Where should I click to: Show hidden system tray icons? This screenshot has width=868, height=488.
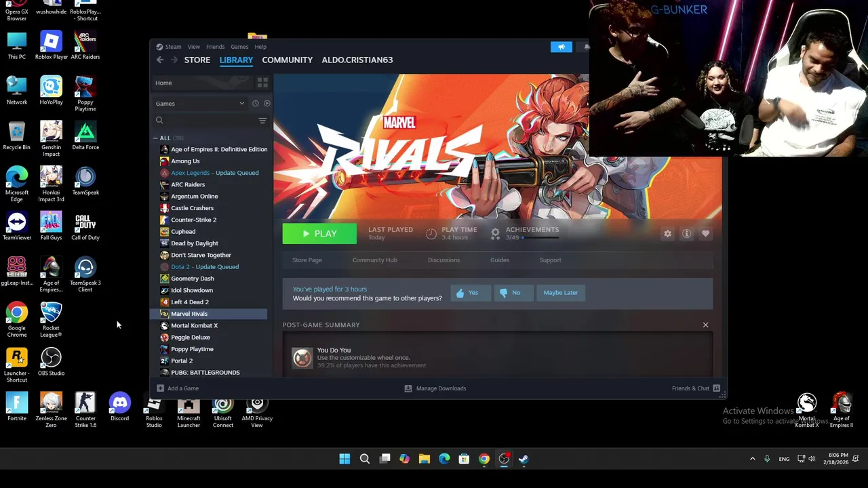tap(752, 459)
